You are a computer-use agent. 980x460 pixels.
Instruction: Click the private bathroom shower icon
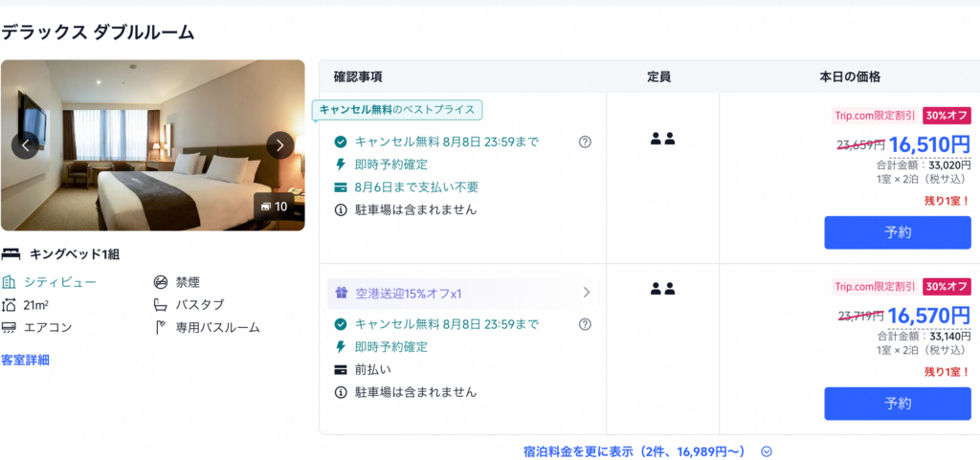161,327
